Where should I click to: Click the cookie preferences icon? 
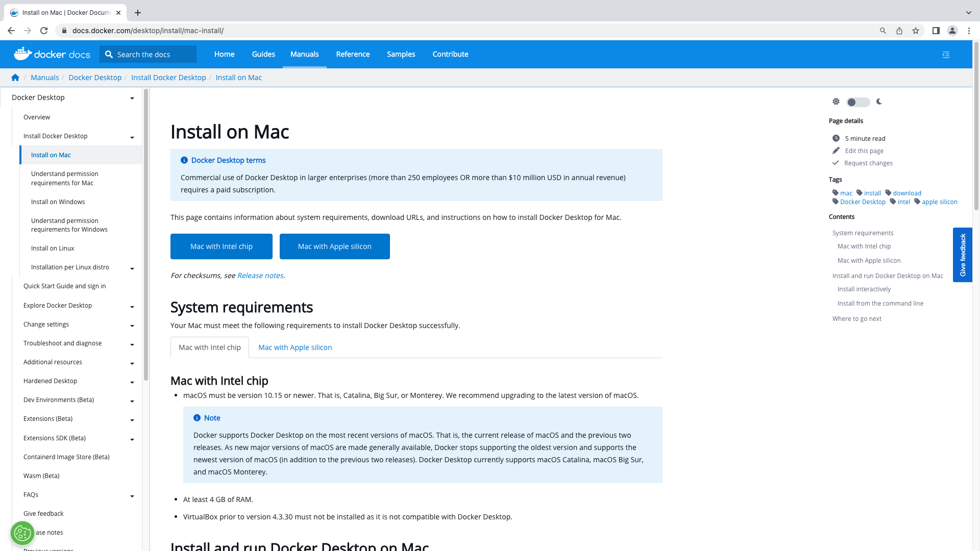click(x=22, y=533)
